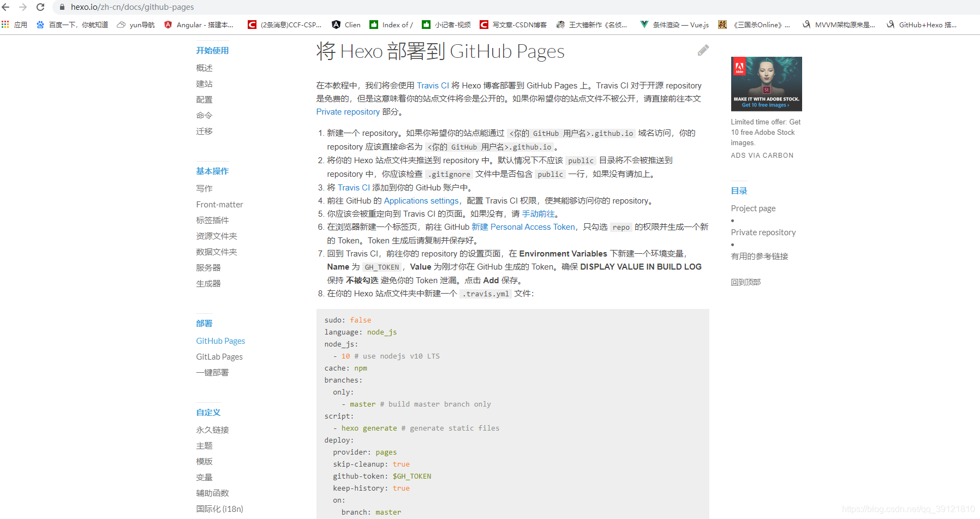980x519 pixels.
Task: Open the 概述 docs page
Action: coord(204,68)
